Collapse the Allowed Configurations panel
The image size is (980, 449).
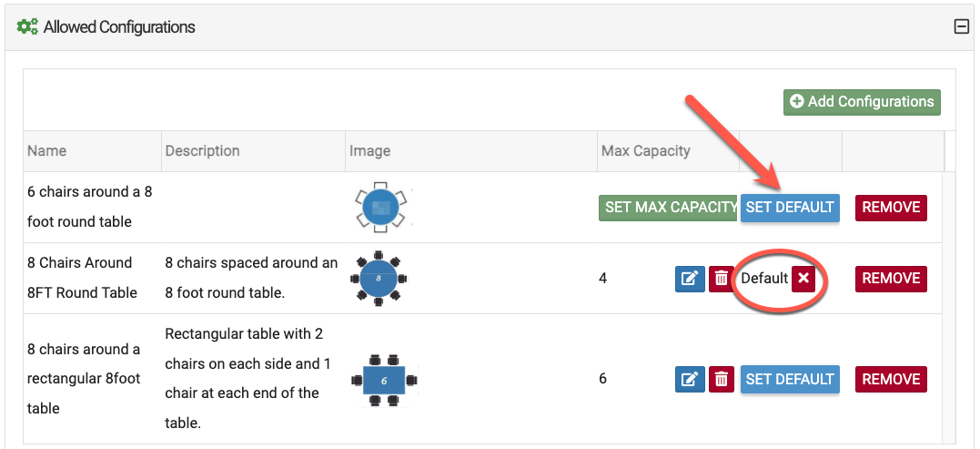tap(961, 27)
